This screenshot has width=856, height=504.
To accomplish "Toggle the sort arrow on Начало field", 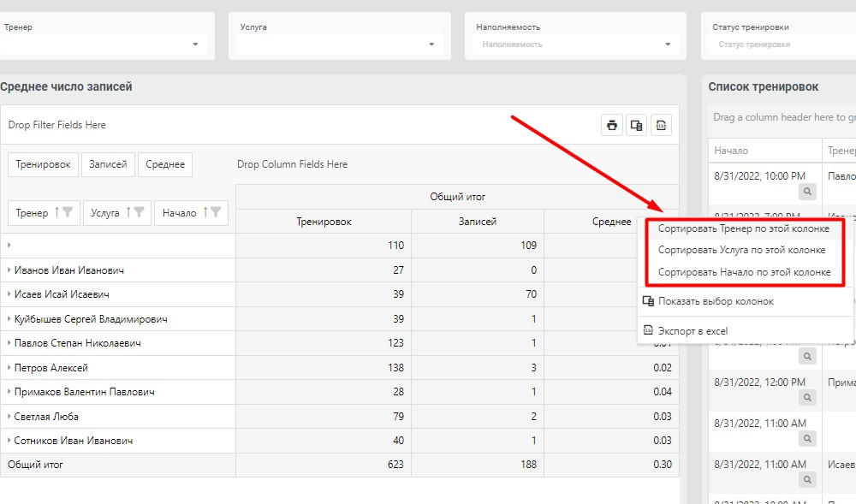I will click(x=205, y=212).
